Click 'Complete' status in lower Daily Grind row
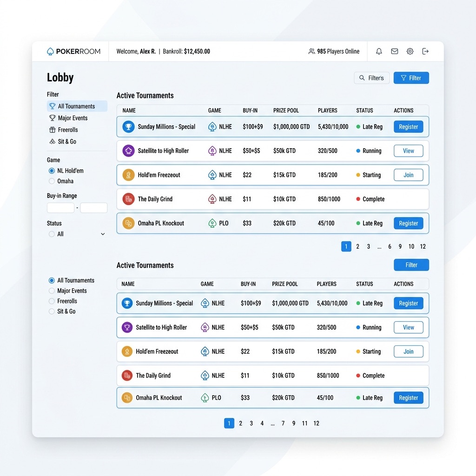The image size is (476, 476). (373, 376)
